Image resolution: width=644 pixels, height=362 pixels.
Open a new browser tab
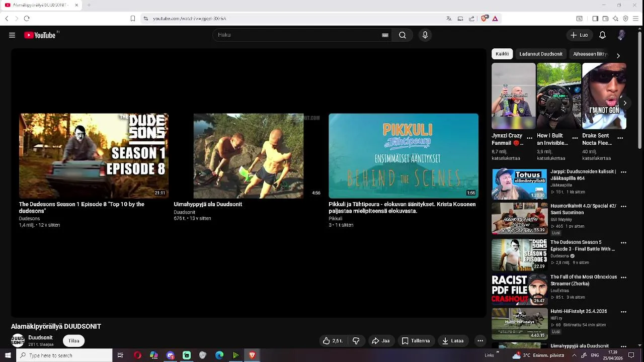[x=89, y=5]
